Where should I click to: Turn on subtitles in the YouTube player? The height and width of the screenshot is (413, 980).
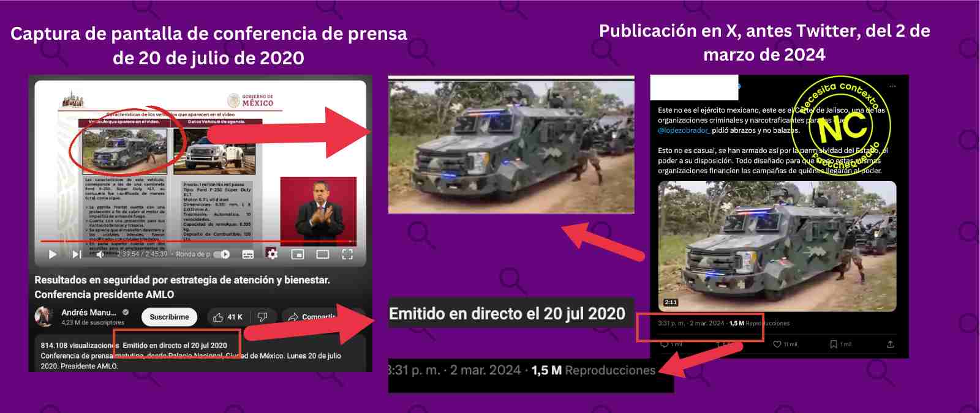[x=248, y=255]
